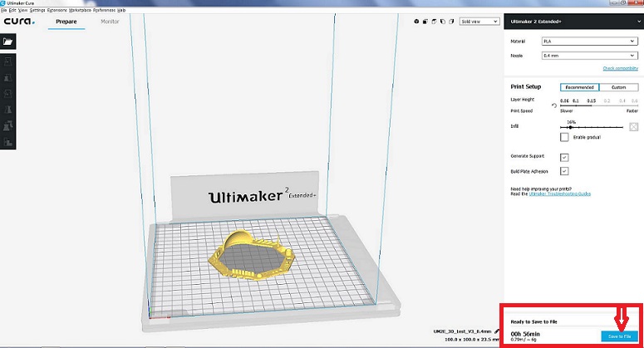Click the Print Setup heading

click(x=526, y=86)
